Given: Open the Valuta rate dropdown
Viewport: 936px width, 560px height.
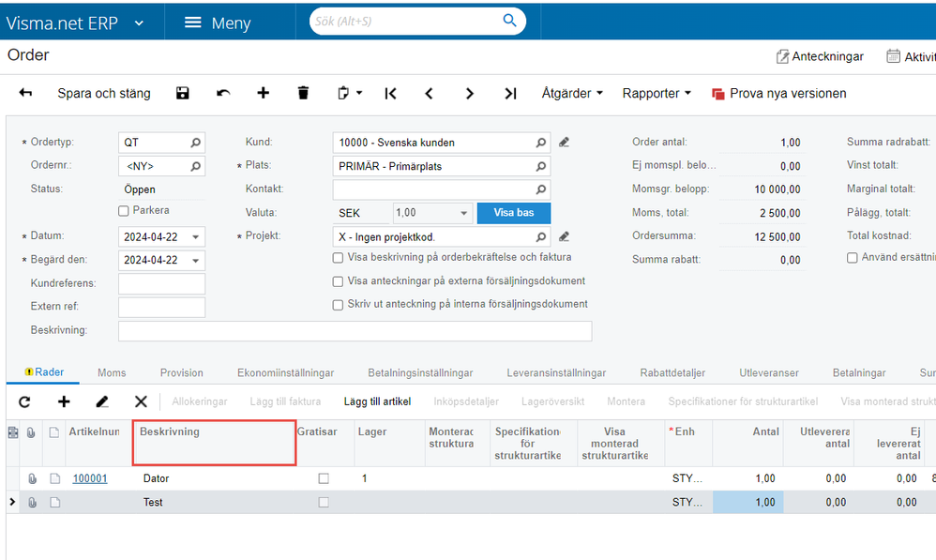Looking at the screenshot, I should (464, 213).
